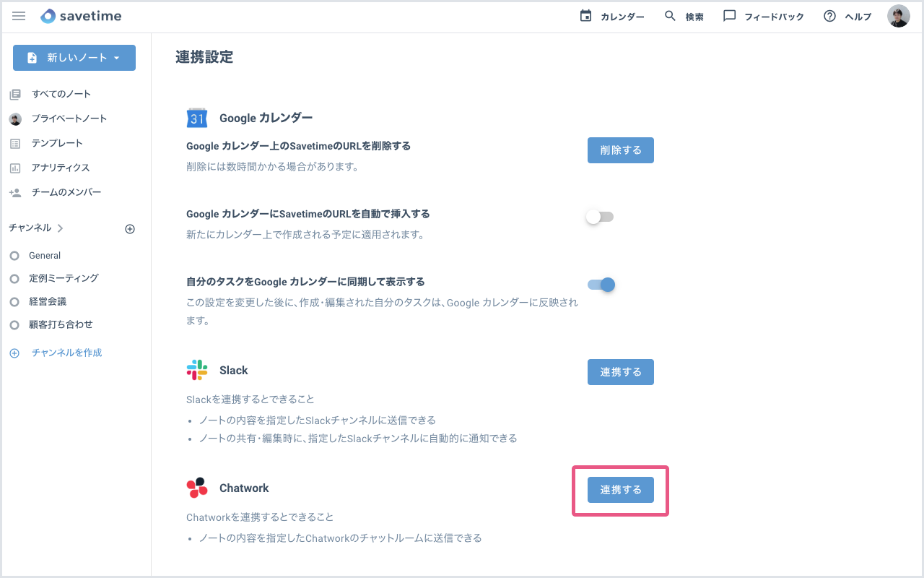The width and height of the screenshot is (924, 578).
Task: Click the search magnifier icon
Action: pos(670,16)
